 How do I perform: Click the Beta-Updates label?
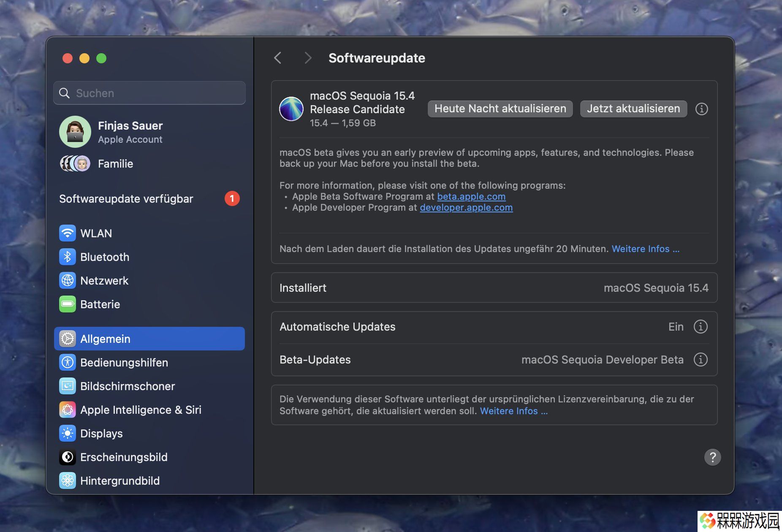click(x=315, y=359)
